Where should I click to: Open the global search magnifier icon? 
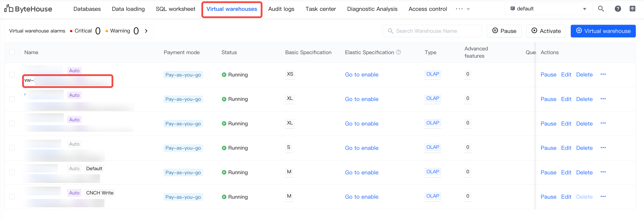pos(601,9)
